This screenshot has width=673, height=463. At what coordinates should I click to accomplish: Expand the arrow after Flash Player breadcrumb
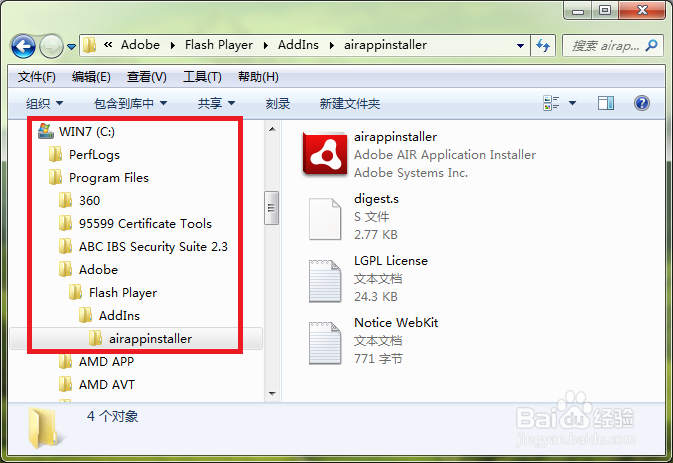pyautogui.click(x=266, y=45)
